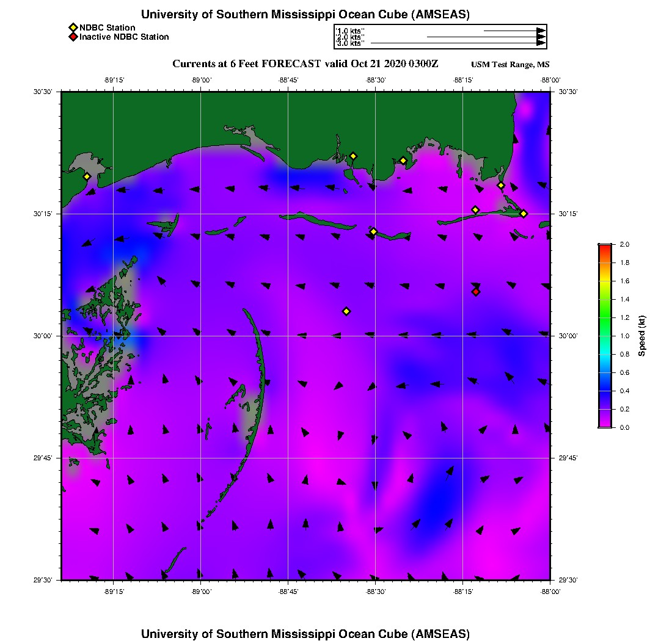Select yellow station on island near 88°30' line
This screenshot has height=641, width=672.
click(373, 231)
